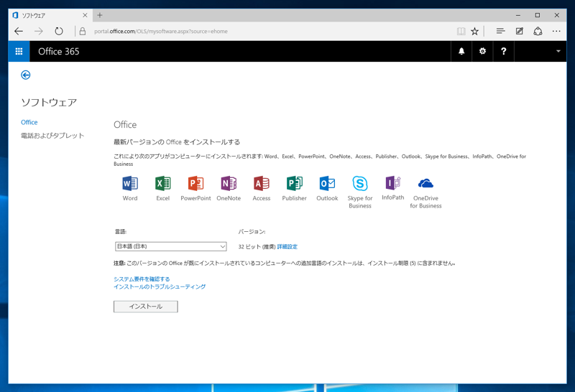The height and width of the screenshot is (392, 575).
Task: Open the browser Hub lines icon
Action: (500, 31)
